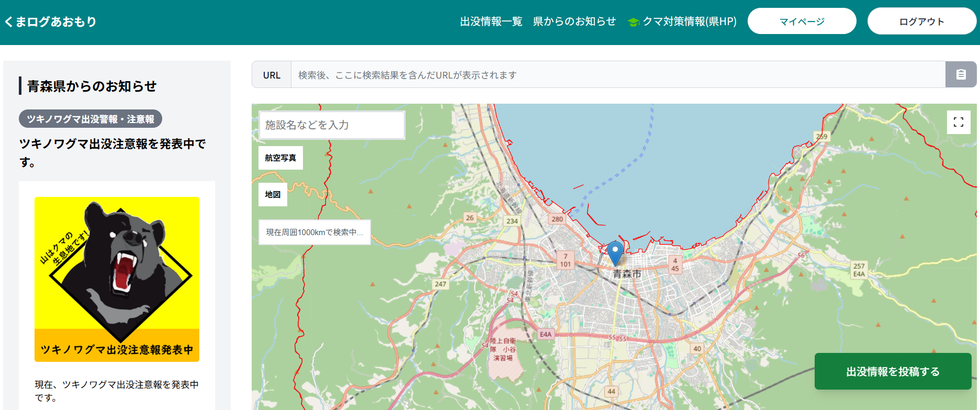The width and height of the screenshot is (980, 410).
Task: Click the graduation cap icon in header
Action: (633, 22)
